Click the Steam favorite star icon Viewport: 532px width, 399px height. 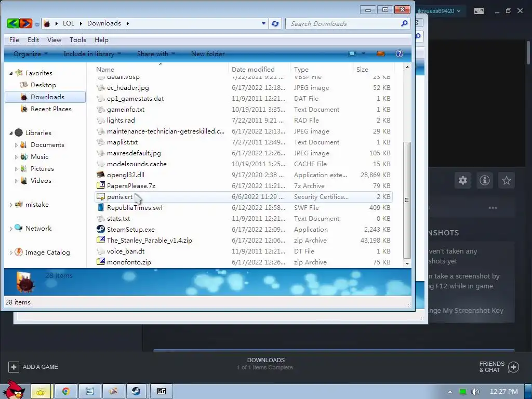[x=506, y=180]
